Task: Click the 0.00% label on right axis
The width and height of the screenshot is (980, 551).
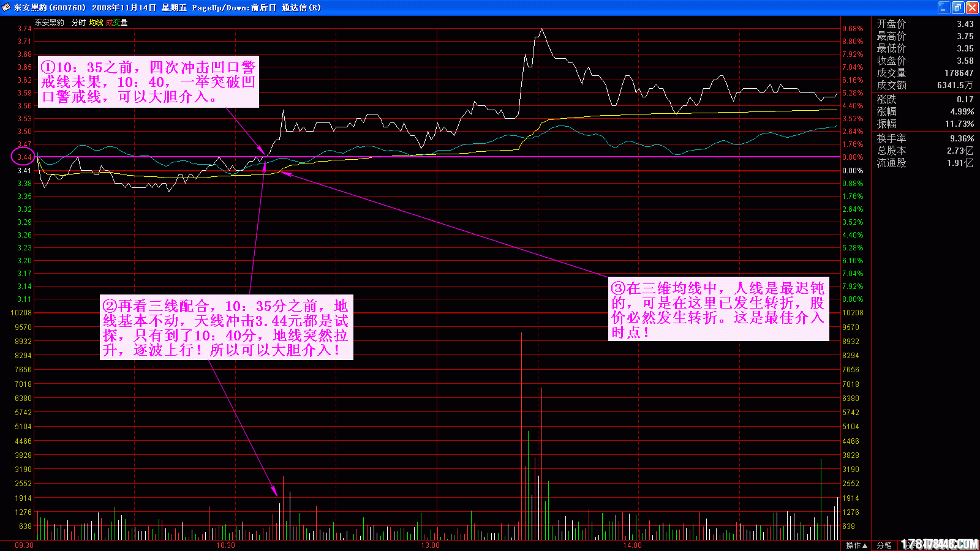Action: tap(853, 171)
